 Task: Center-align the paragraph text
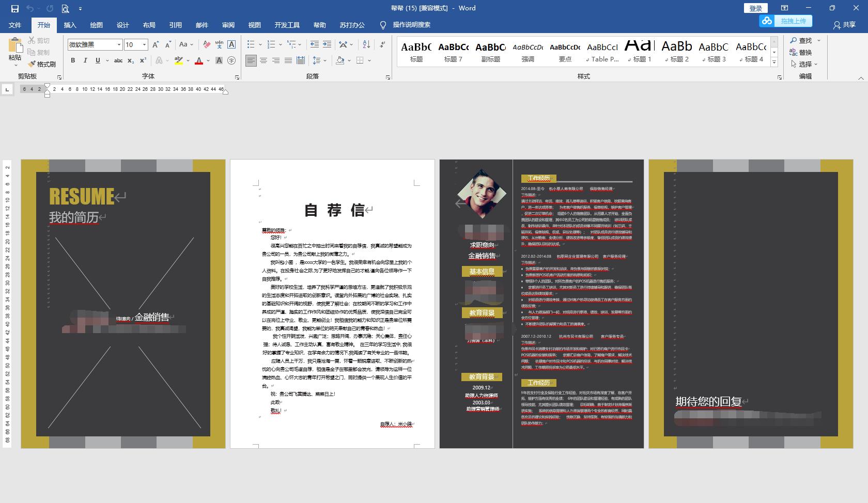click(x=263, y=60)
